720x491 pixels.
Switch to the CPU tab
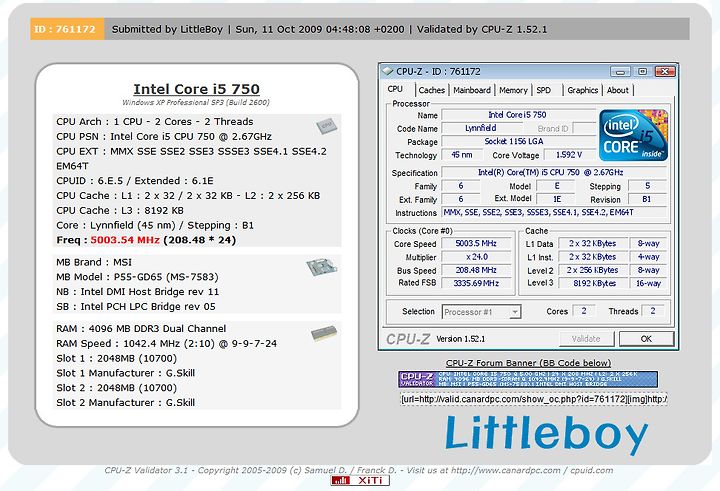(395, 89)
